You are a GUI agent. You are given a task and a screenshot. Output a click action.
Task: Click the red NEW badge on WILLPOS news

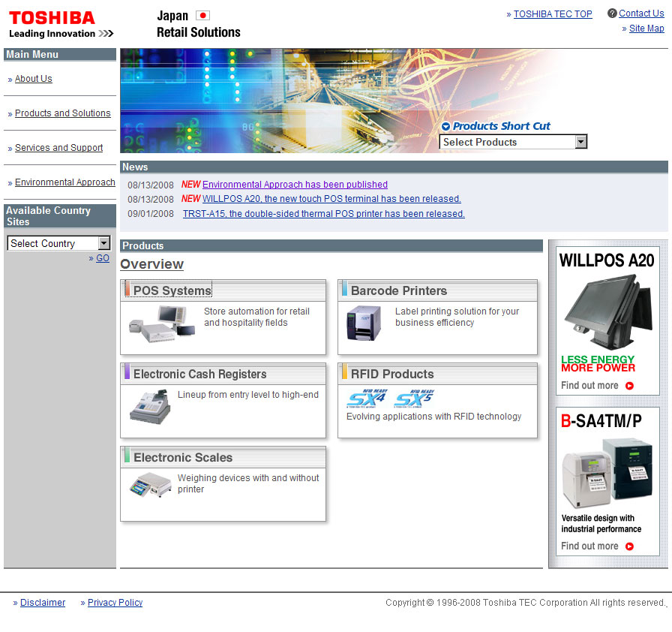[x=190, y=198]
